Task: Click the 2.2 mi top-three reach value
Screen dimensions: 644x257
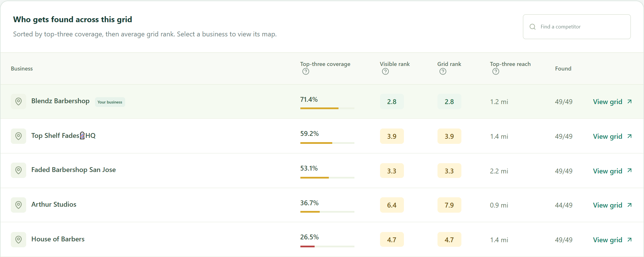Action: point(499,171)
